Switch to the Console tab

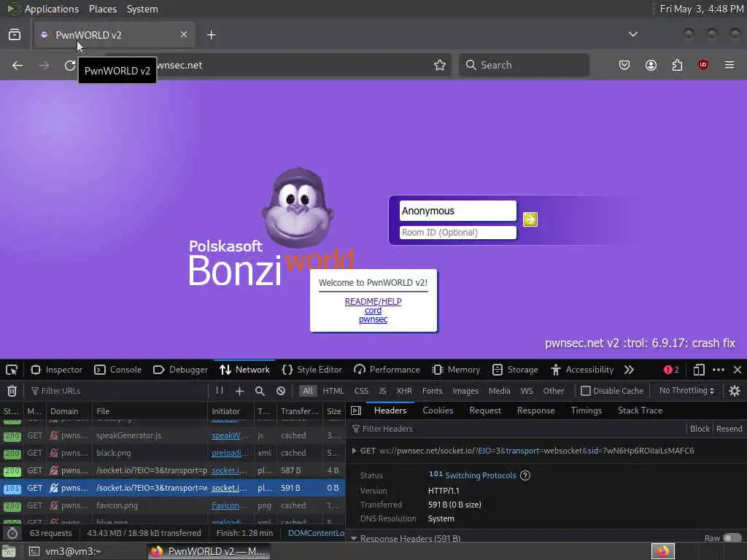coord(117,370)
